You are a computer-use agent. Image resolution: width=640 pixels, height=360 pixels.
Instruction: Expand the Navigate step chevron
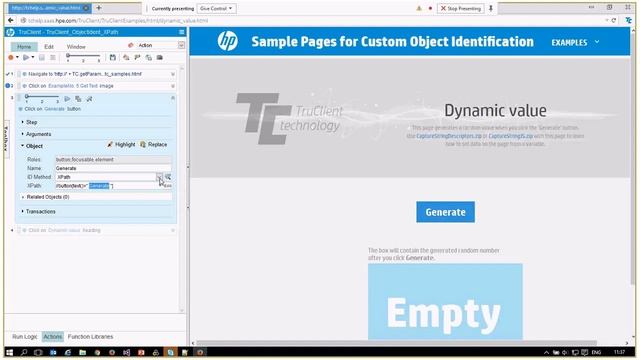coord(173,74)
